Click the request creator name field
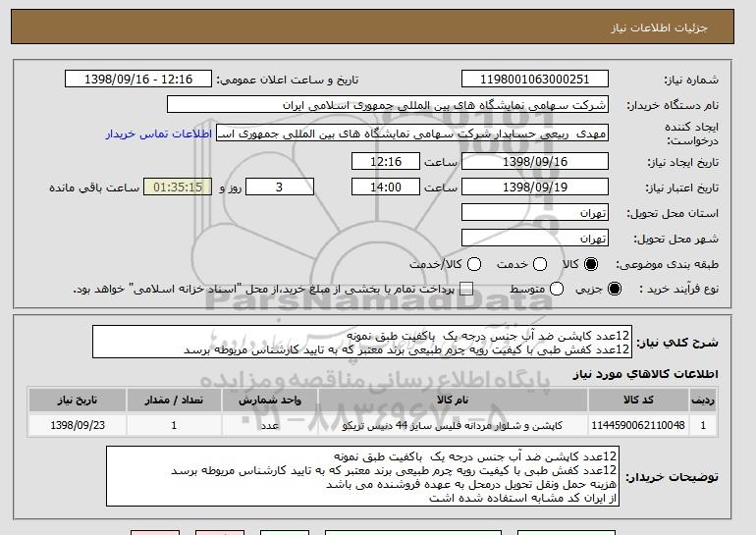This screenshot has width=756, height=535. point(412,134)
